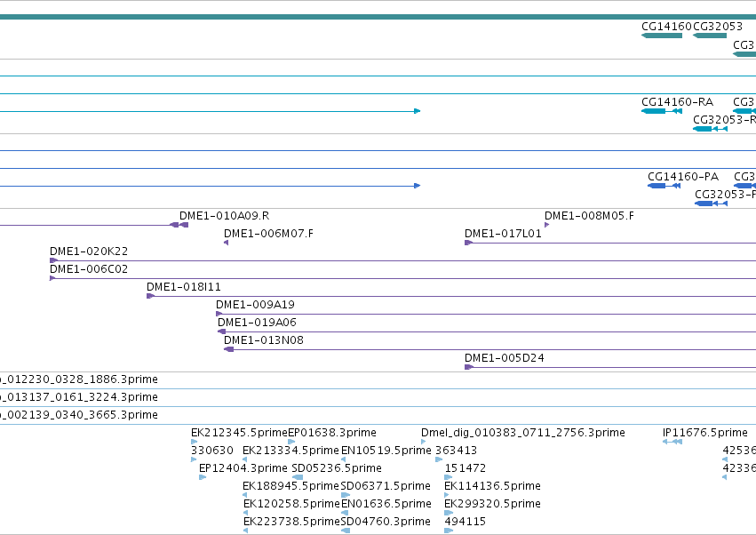The image size is (756, 535).
Task: Select SD04760.3prime EST label
Action: pos(386,522)
